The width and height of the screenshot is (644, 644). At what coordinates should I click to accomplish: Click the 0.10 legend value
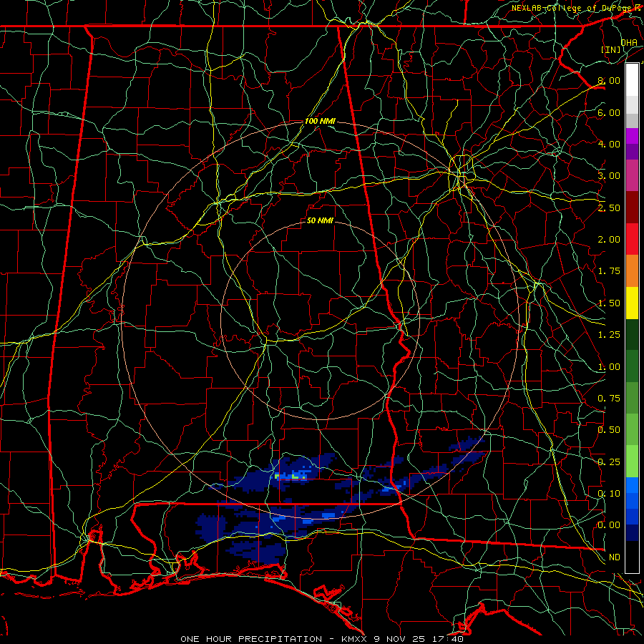[609, 494]
